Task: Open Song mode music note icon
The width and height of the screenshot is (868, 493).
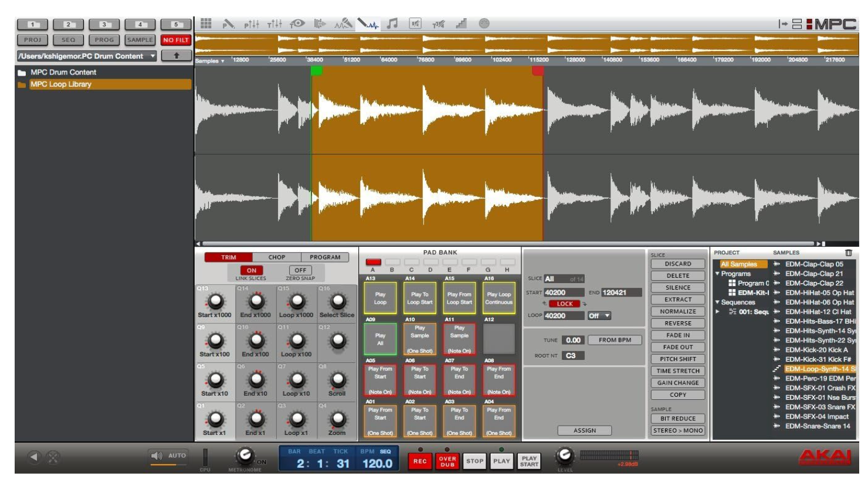Action: tap(392, 23)
